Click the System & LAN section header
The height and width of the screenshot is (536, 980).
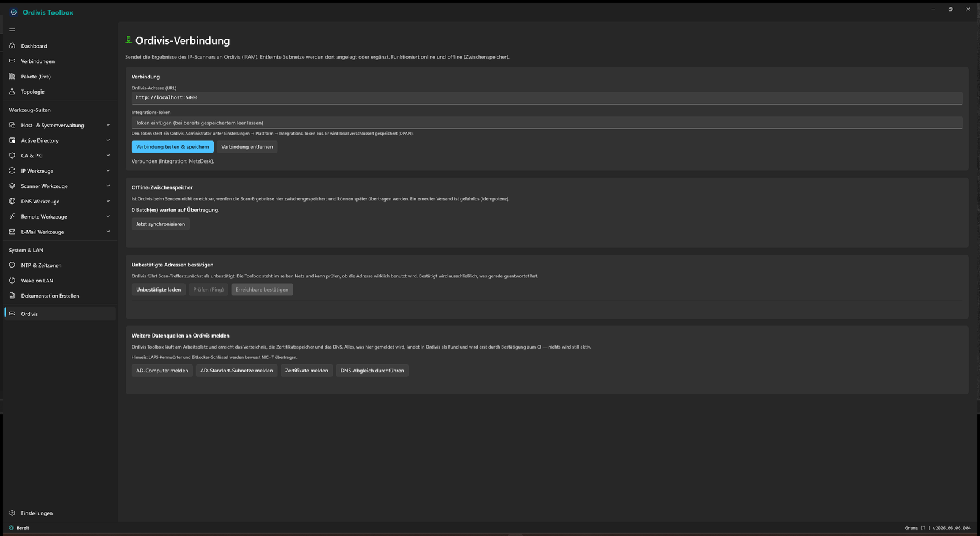coord(26,251)
